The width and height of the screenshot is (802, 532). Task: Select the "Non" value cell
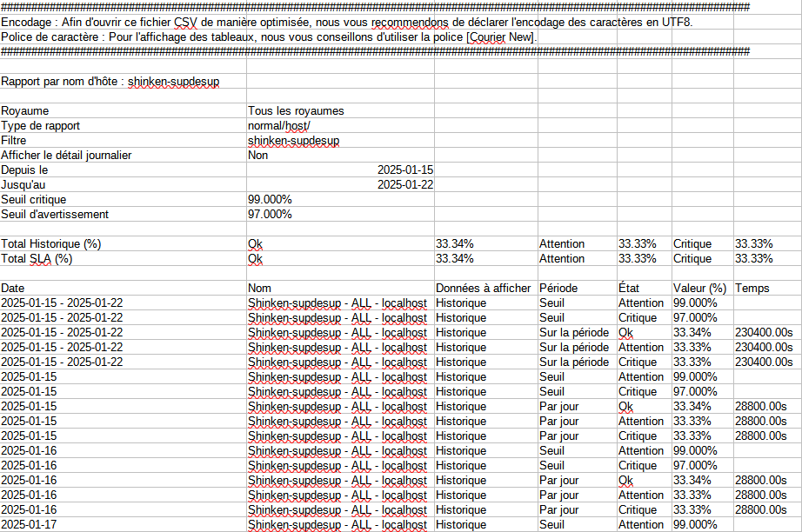258,156
